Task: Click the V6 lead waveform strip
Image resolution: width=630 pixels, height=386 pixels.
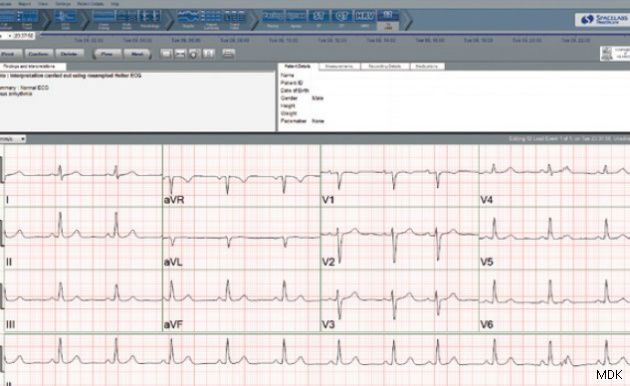Action: click(554, 300)
